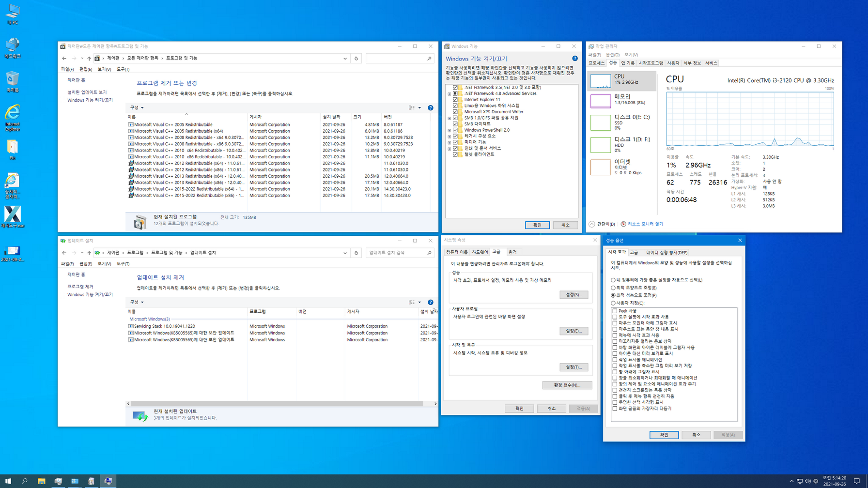Click 환경 변수(N)... button
This screenshot has width=868, height=488.
coord(567,385)
